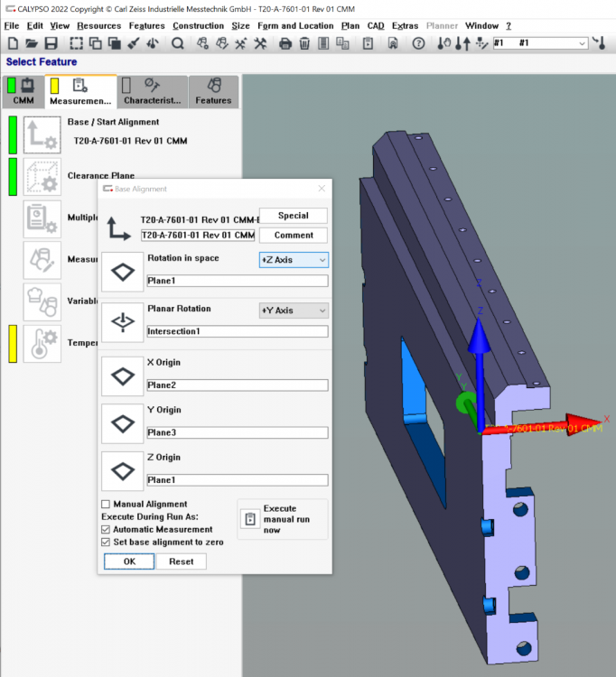Click the Base / Start Alignment icon
The image size is (616, 677).
point(42,134)
